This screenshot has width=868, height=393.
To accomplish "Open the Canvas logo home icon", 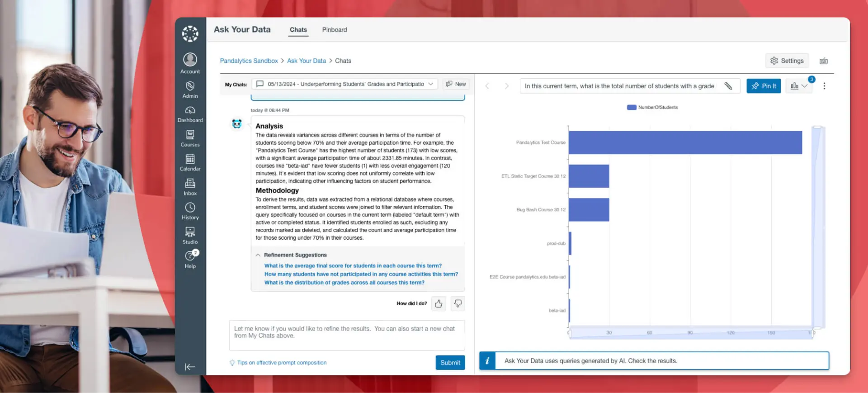I will [x=190, y=33].
